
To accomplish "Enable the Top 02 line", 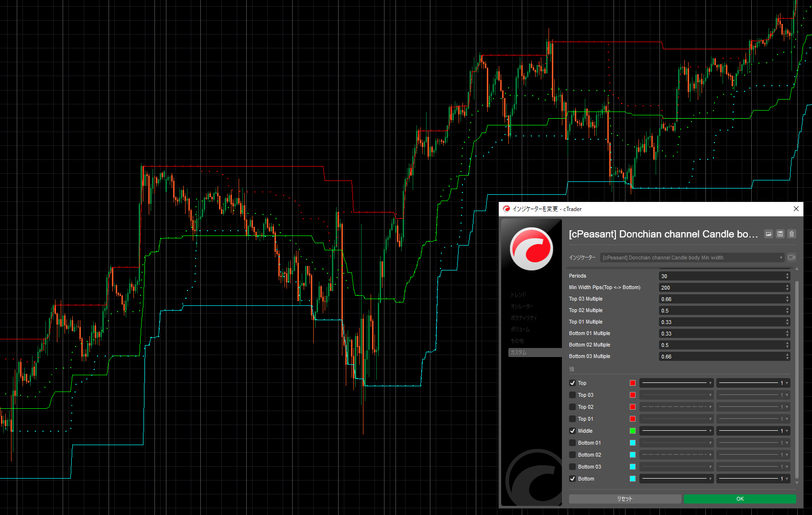I will [572, 406].
